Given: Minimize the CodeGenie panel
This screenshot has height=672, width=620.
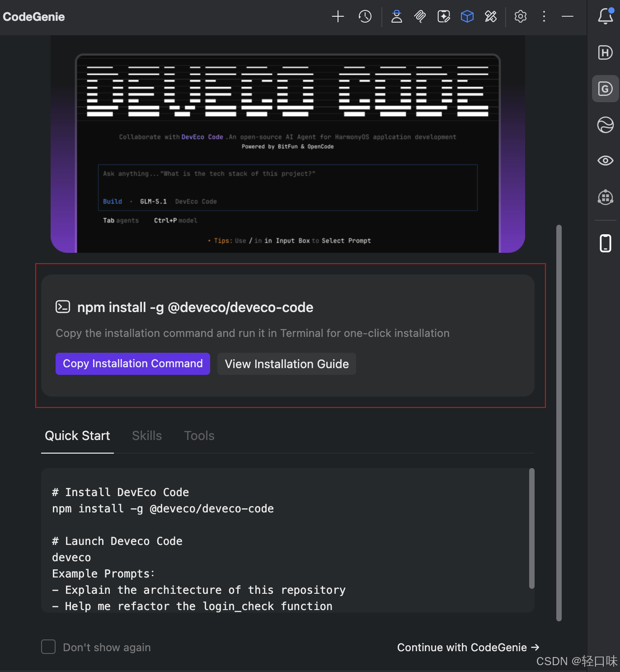Looking at the screenshot, I should click(568, 17).
